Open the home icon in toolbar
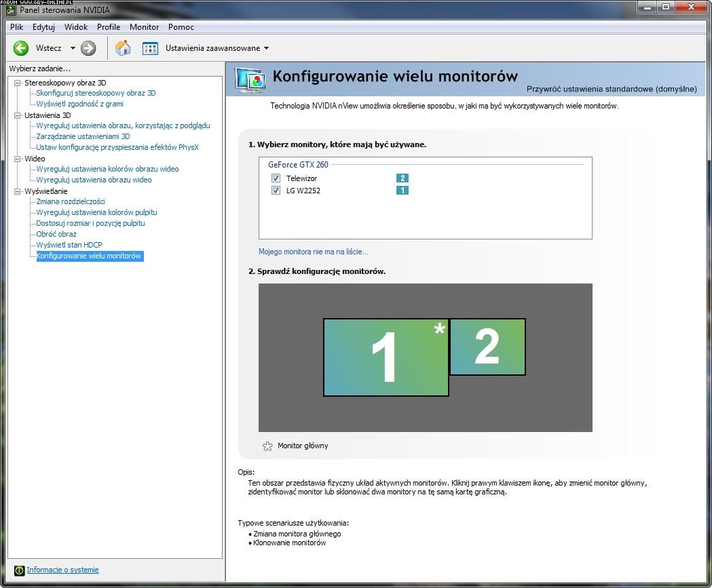Viewport: 712px width, 588px height. click(x=123, y=47)
